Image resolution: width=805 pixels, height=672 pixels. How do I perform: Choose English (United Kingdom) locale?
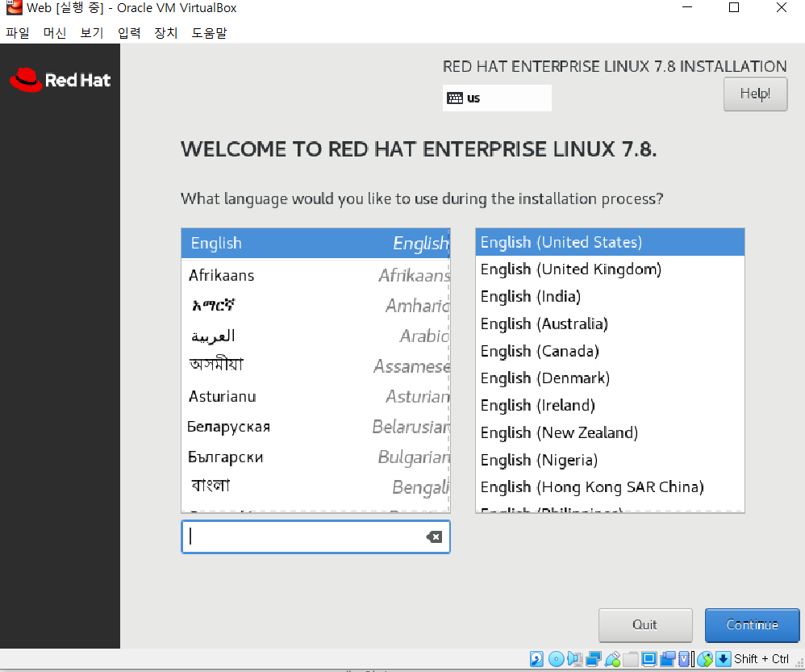(610, 269)
